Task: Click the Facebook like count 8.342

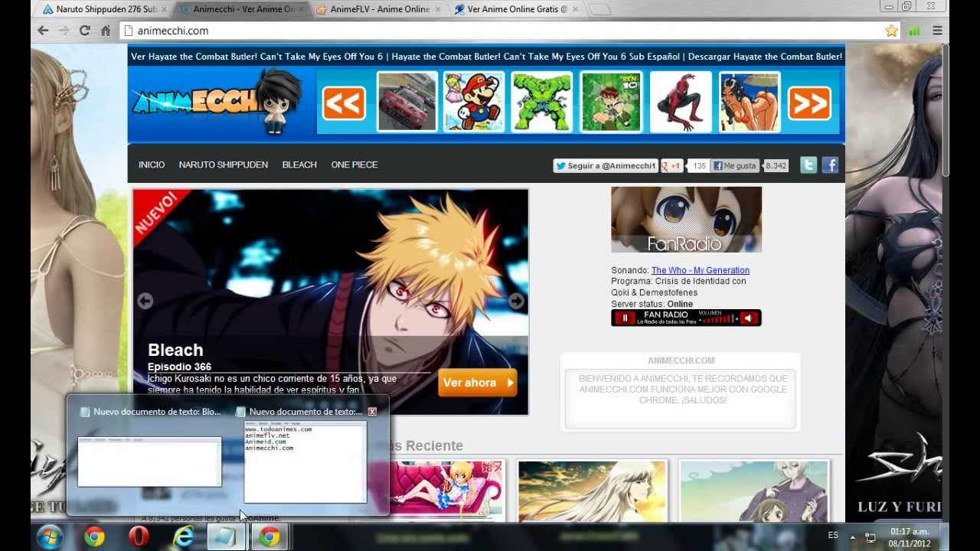Action: point(776,165)
